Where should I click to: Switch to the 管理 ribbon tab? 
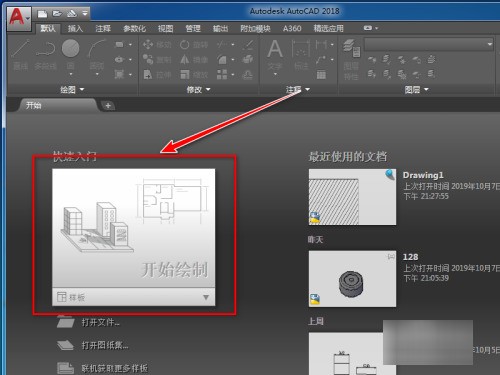pos(193,28)
